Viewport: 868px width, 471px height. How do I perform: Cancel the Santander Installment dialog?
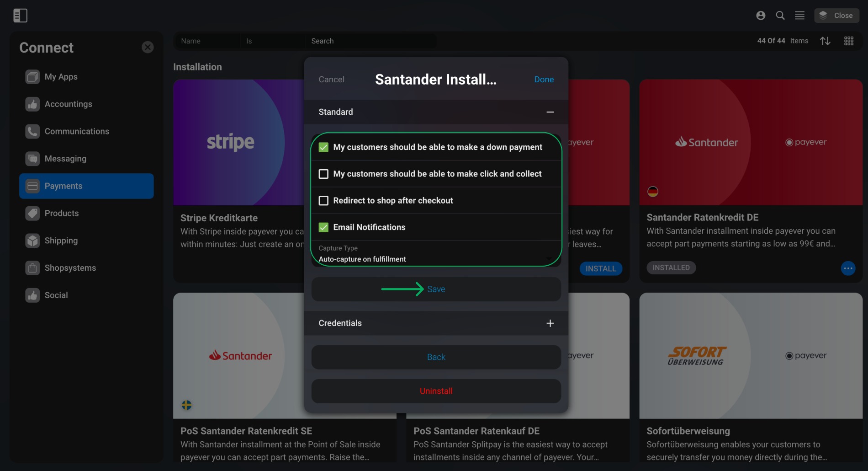click(x=331, y=80)
